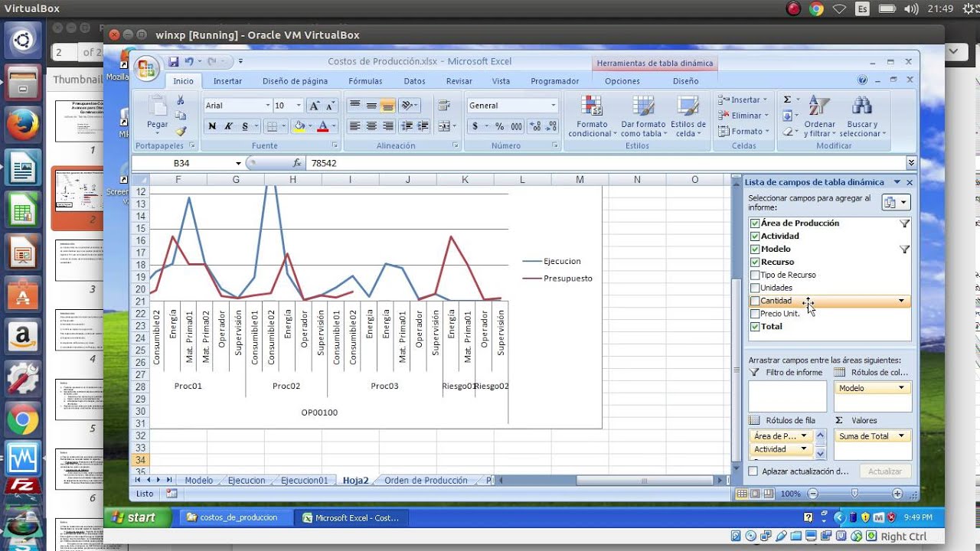Uncheck the Área de Producción field

click(756, 223)
